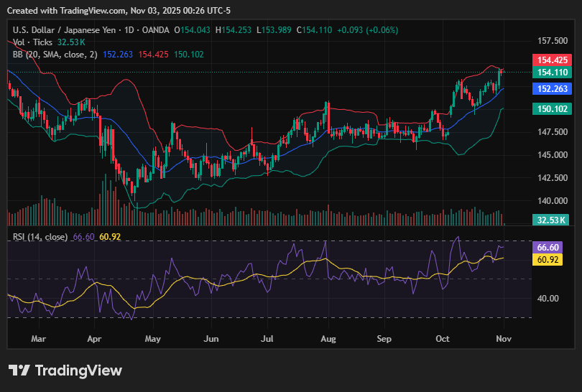The image size is (582, 392).
Task: Click the Oct label on the time axis
Action: (443, 337)
